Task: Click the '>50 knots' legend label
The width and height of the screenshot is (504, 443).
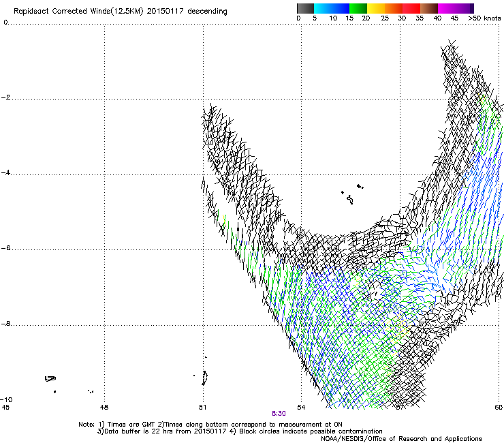Action: click(484, 18)
